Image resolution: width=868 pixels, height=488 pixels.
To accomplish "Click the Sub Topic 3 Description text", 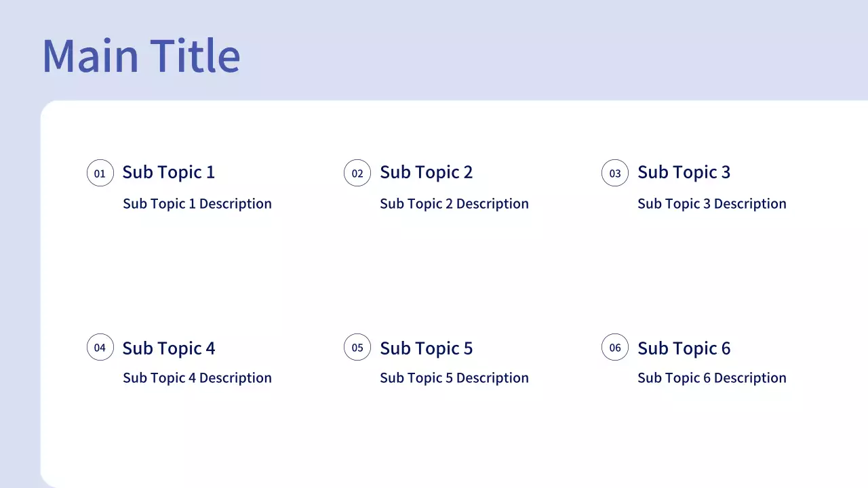I will 711,203.
